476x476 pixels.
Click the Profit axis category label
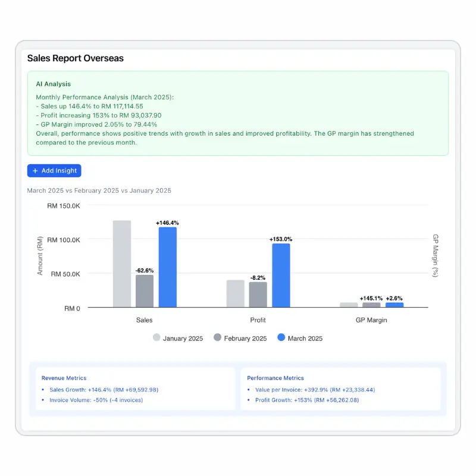pos(258,320)
